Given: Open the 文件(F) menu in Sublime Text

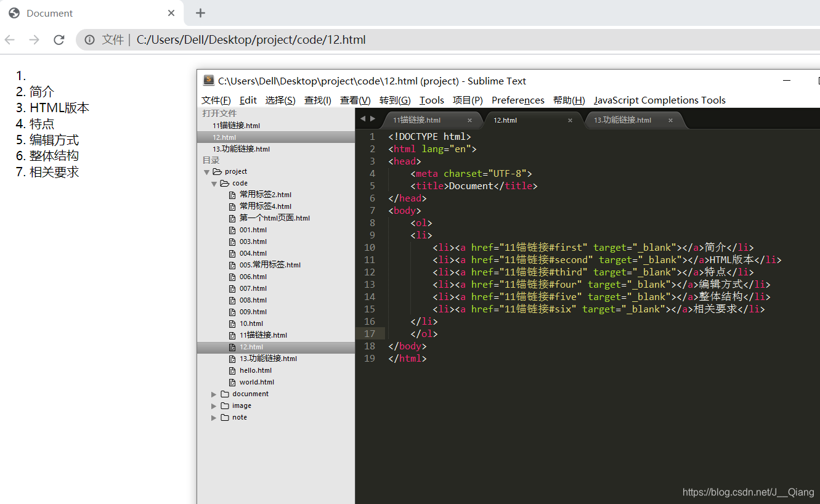Looking at the screenshot, I should (216, 100).
